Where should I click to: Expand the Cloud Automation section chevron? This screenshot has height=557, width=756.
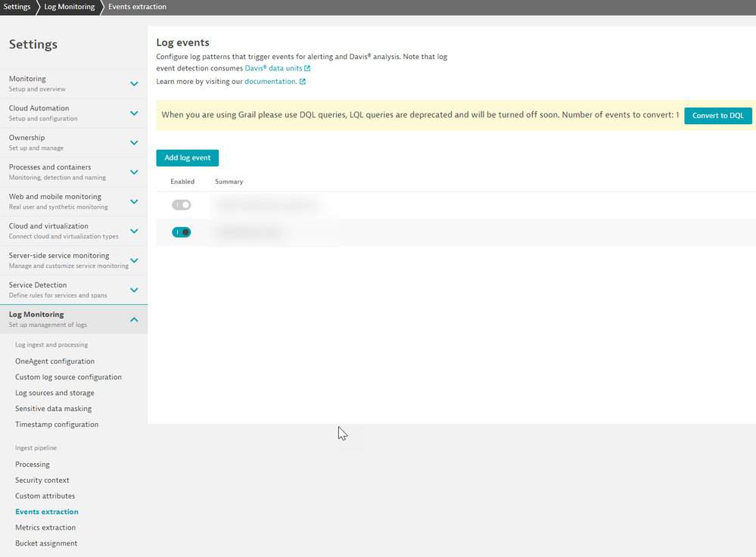coord(134,113)
